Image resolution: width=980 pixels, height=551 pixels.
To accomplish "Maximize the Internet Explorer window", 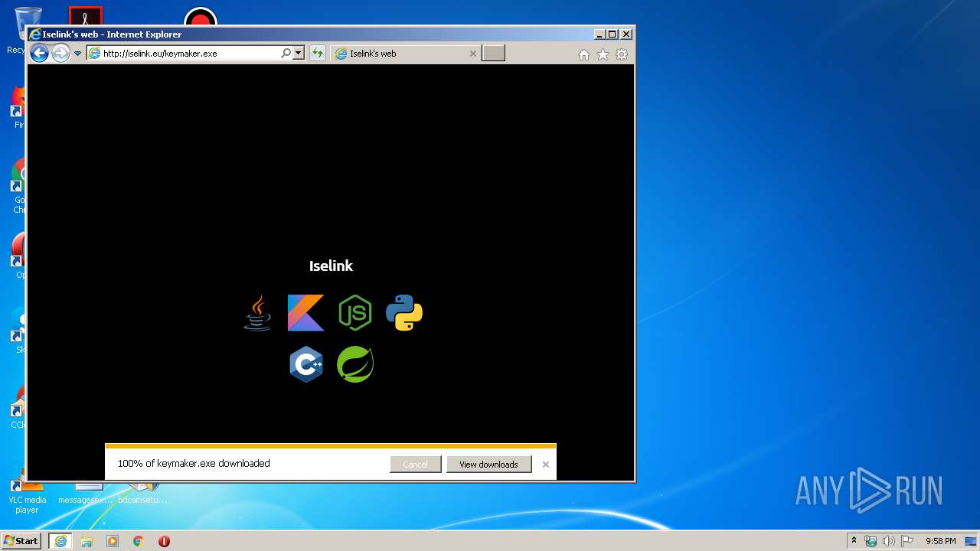I will pos(612,34).
